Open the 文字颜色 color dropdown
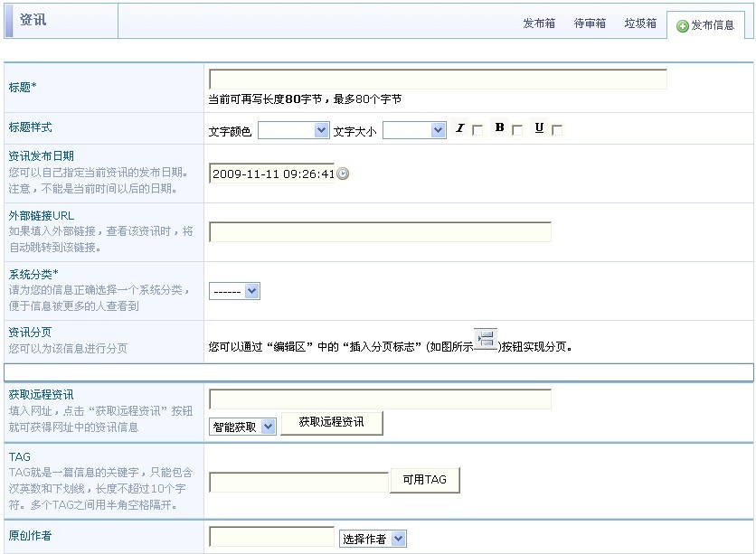The height and width of the screenshot is (554, 756). [x=293, y=131]
